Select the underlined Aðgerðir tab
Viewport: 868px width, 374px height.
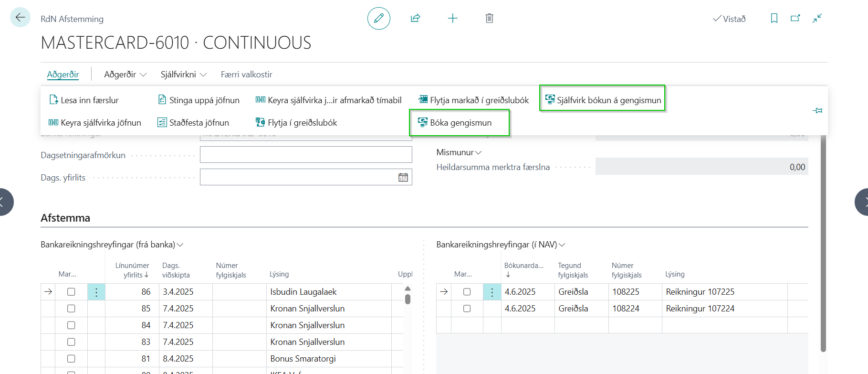coord(63,75)
